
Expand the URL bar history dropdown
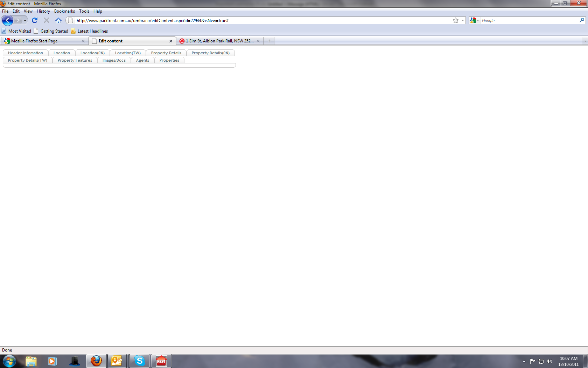point(463,21)
